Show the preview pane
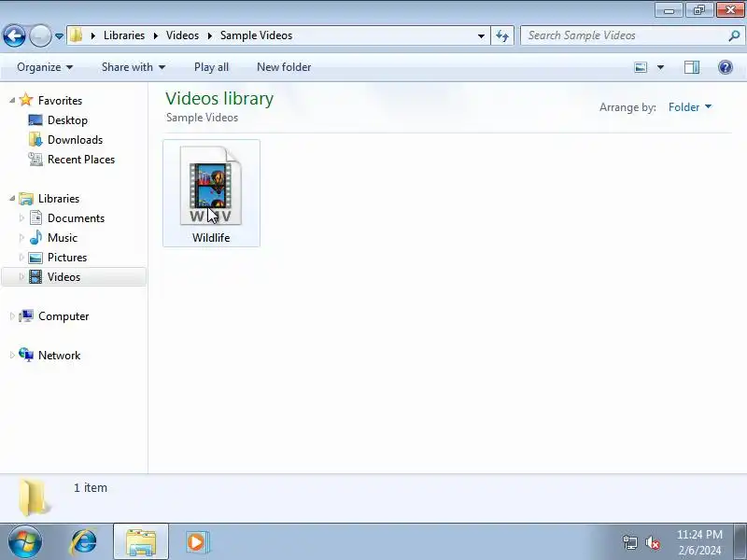The height and width of the screenshot is (560, 747). (692, 67)
